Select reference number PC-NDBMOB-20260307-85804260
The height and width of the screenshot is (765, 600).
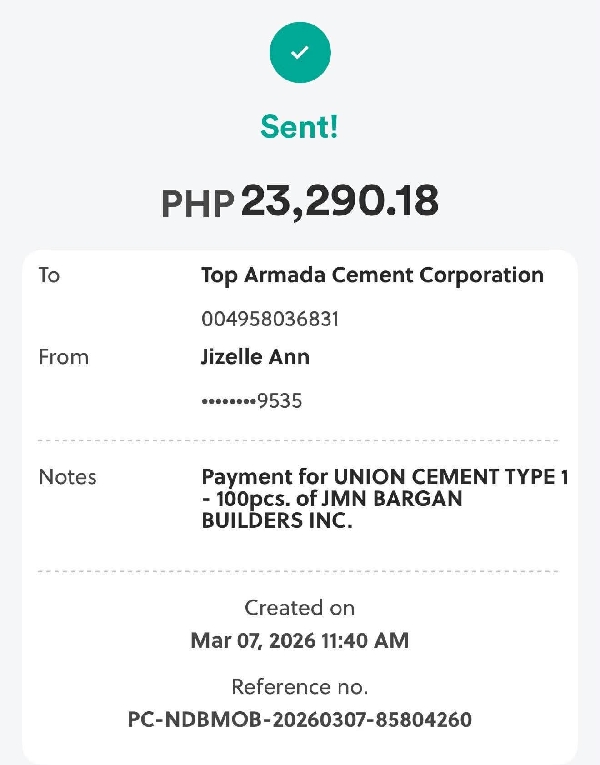click(299, 719)
